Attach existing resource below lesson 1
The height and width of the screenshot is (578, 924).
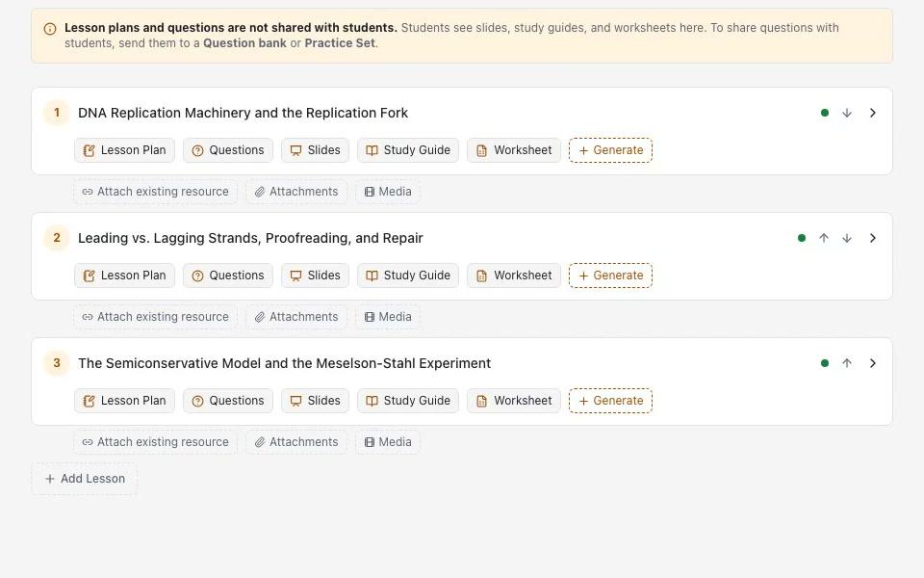(x=156, y=192)
